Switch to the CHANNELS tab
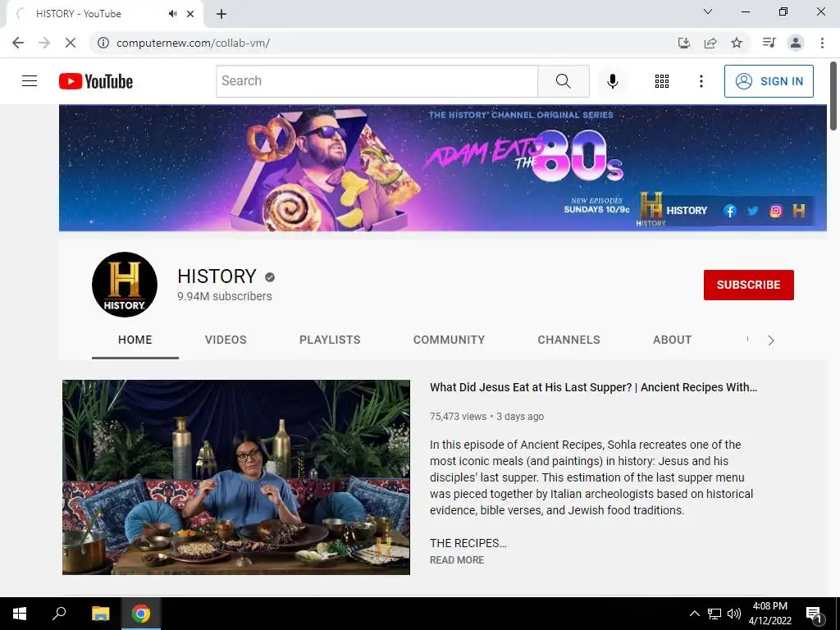This screenshot has width=840, height=630. (569, 340)
